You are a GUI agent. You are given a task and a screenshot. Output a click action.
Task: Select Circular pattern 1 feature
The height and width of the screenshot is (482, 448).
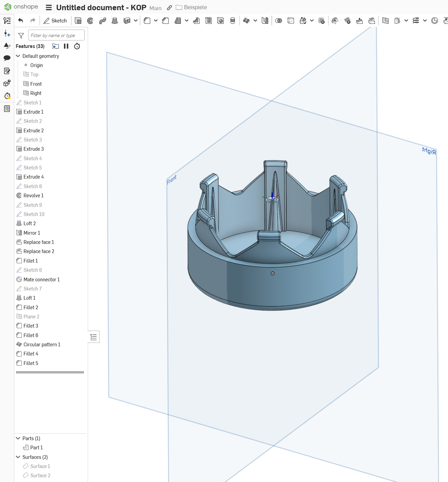point(42,345)
